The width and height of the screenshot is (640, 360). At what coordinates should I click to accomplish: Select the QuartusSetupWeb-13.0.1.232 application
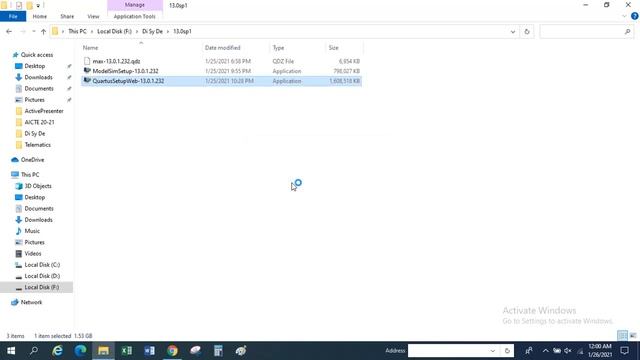pos(128,81)
